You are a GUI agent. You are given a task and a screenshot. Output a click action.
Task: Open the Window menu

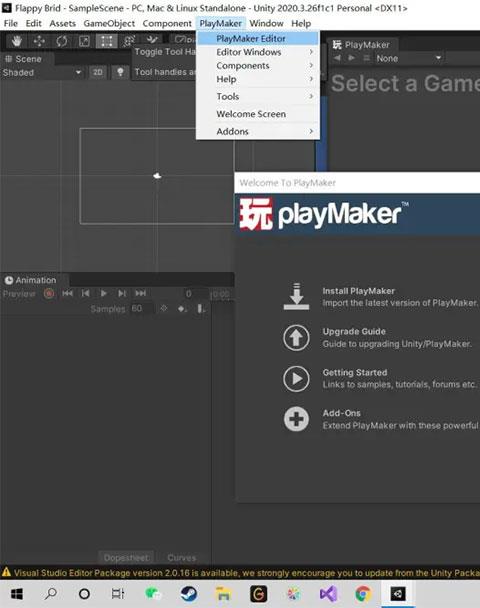pyautogui.click(x=266, y=23)
